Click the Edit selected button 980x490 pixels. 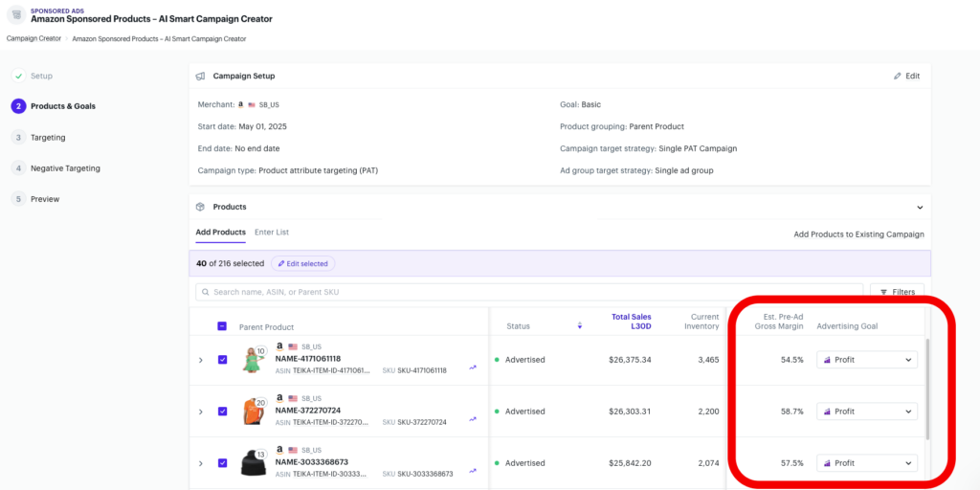tap(303, 264)
